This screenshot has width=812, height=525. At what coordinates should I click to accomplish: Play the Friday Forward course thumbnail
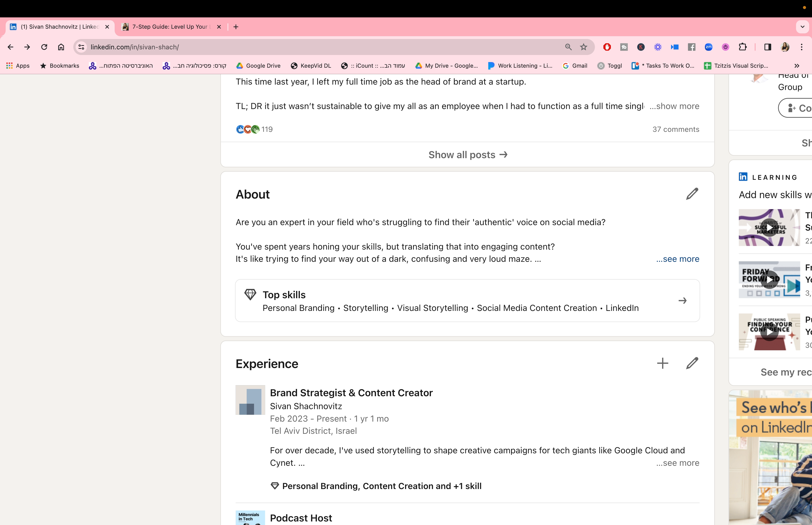click(769, 280)
